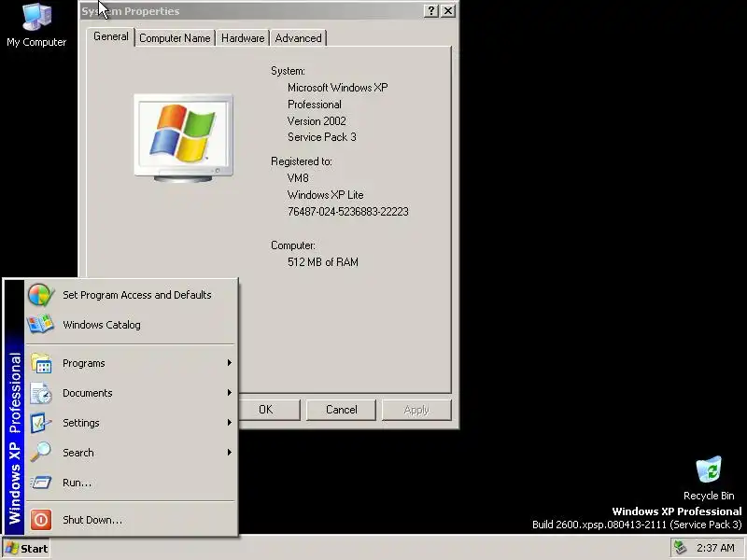Click the Service Pack 3 text

coord(321,137)
